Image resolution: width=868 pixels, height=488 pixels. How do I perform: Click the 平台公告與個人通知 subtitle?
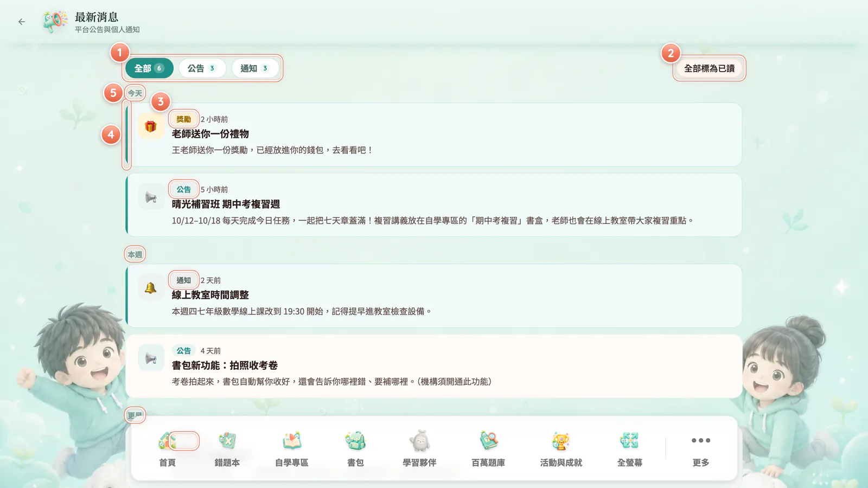tap(107, 30)
